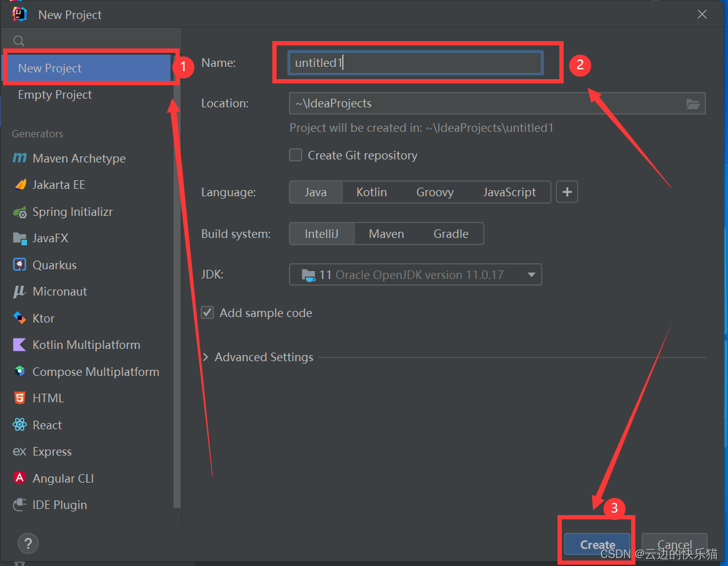728x566 pixels.
Task: Choose IntelliJ build system
Action: coord(322,234)
